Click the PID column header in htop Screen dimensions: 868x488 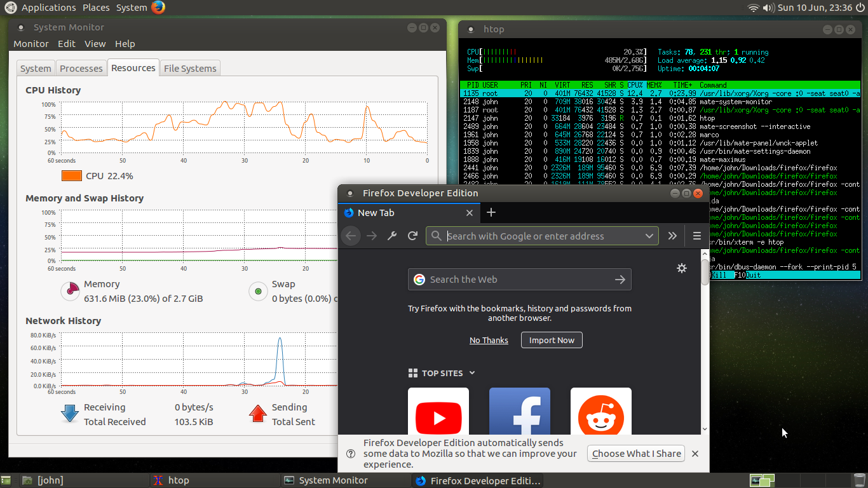click(x=473, y=85)
